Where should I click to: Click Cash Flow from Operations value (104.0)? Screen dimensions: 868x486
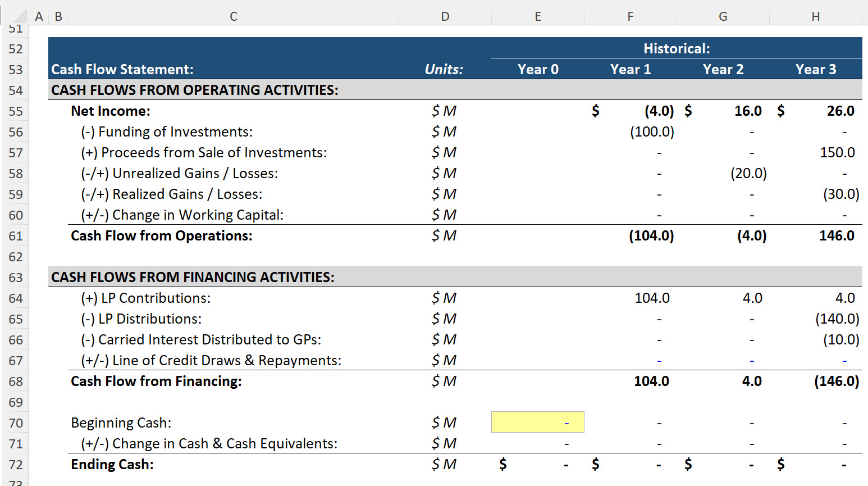pos(651,235)
